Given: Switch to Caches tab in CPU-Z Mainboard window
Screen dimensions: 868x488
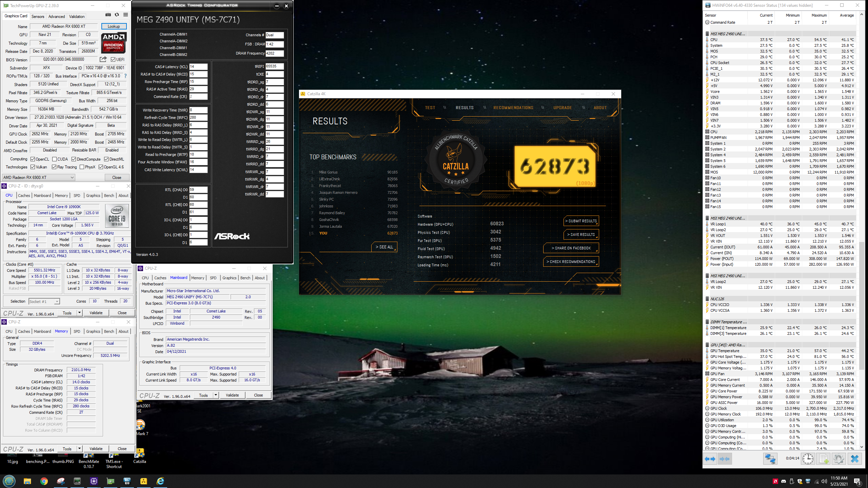Looking at the screenshot, I should tap(160, 278).
